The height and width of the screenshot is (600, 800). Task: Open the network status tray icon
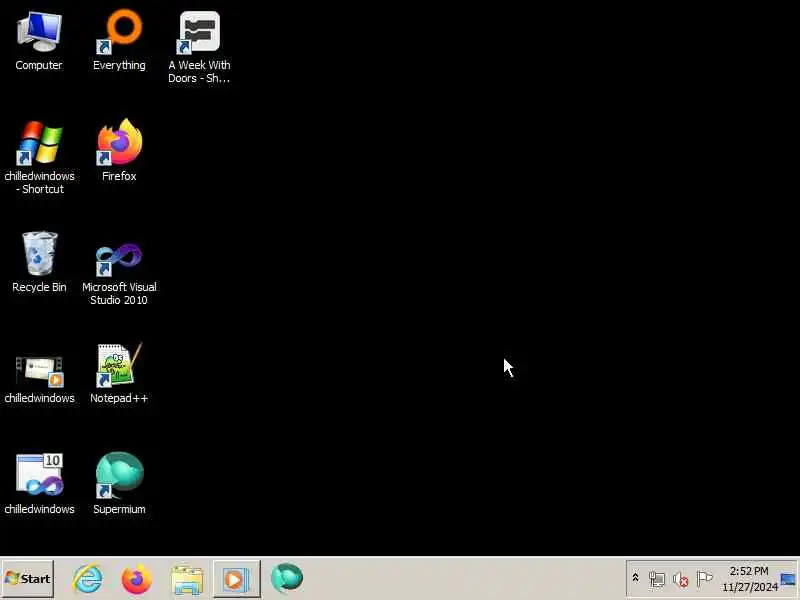tap(657, 579)
